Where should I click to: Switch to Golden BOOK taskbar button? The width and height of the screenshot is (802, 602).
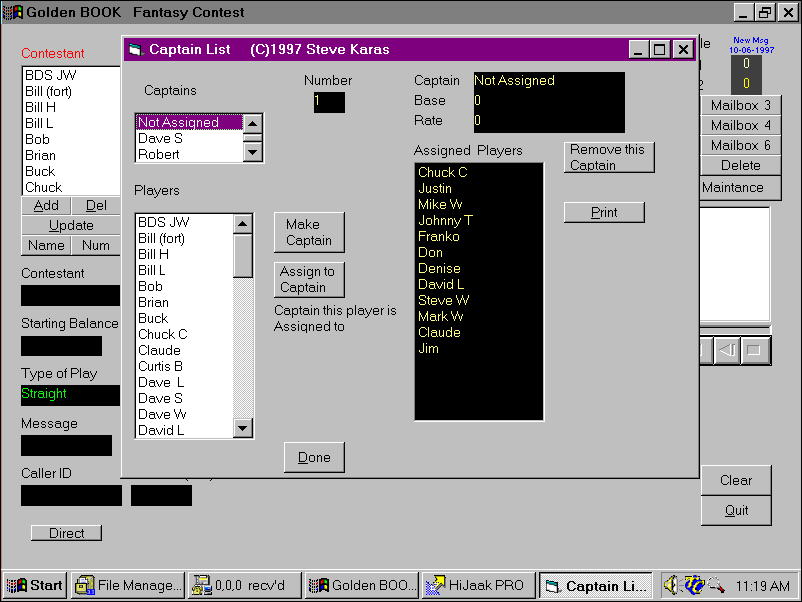tap(362, 585)
